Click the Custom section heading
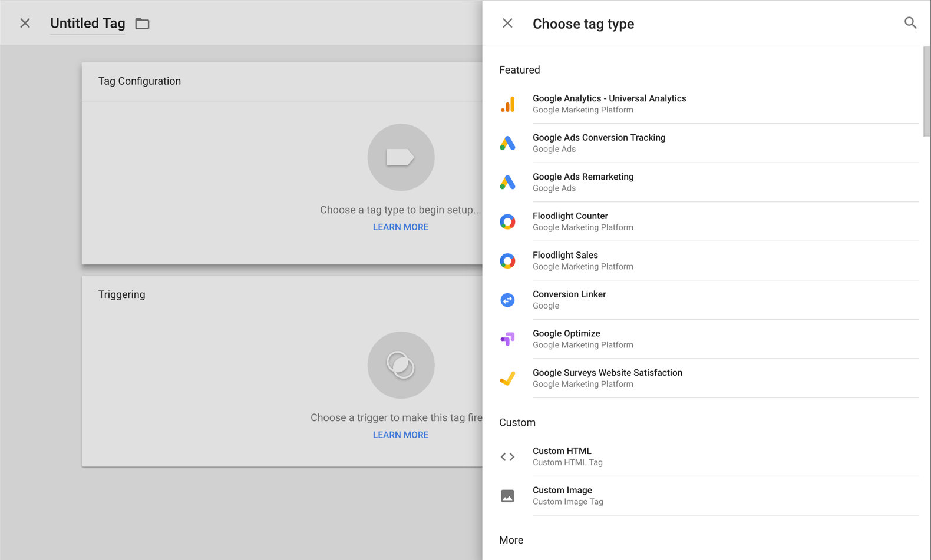Screen dimensions: 931x560 [517, 422]
